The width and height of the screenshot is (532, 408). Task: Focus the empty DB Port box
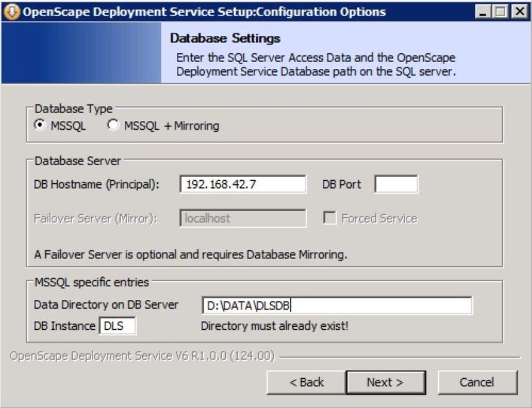396,184
